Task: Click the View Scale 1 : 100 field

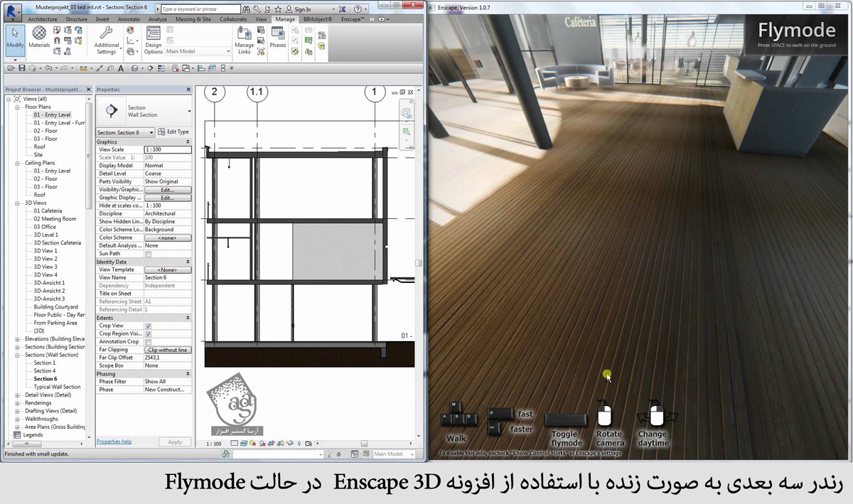Action: tap(168, 149)
